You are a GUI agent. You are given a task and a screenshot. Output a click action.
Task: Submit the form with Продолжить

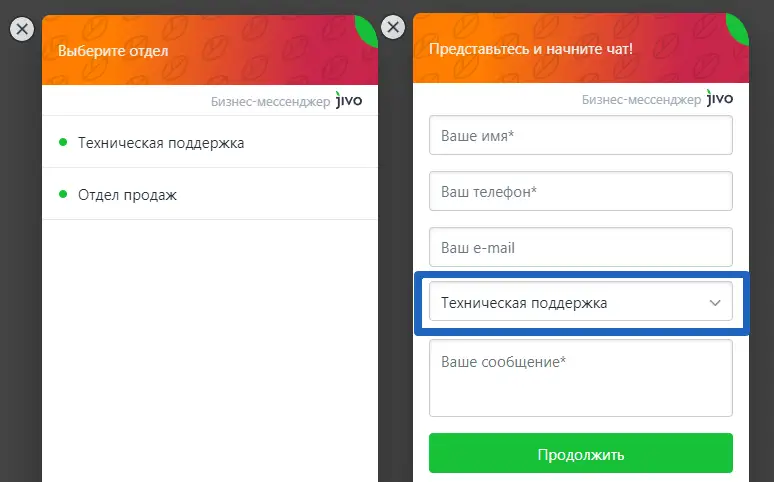point(580,453)
